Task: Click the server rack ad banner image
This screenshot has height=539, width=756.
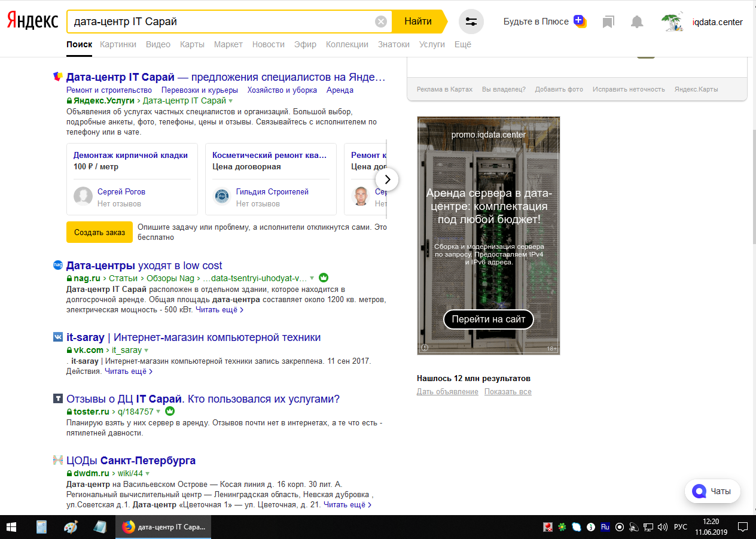Action: pyautogui.click(x=488, y=235)
